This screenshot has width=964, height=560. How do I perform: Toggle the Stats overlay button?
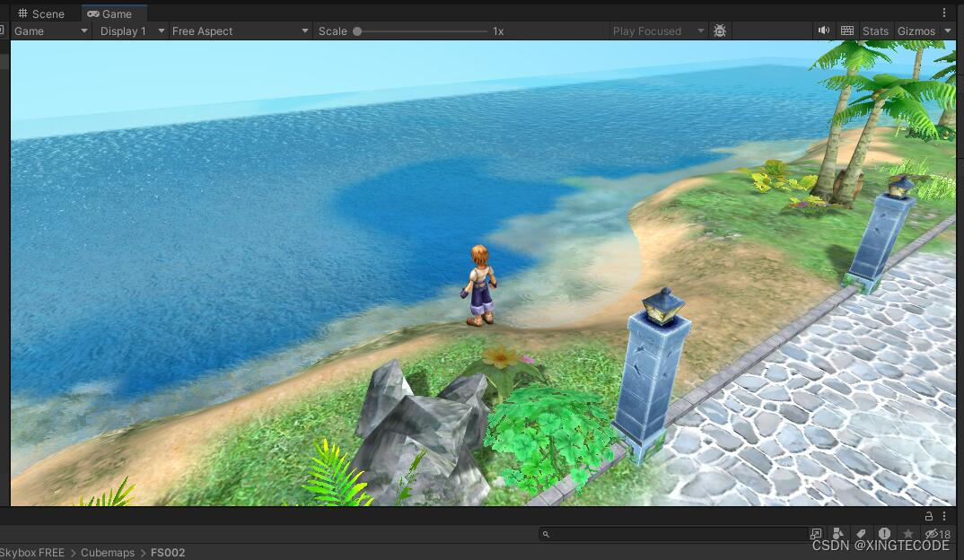tap(875, 31)
